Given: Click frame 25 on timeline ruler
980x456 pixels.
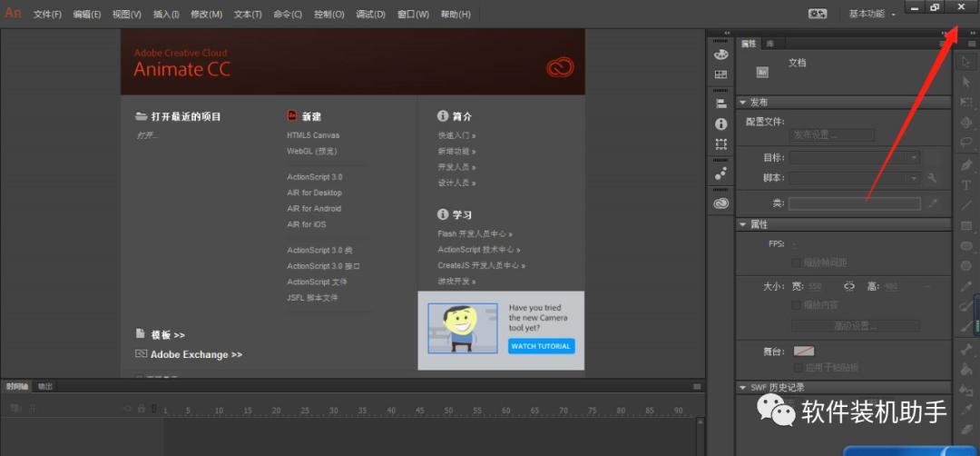Looking at the screenshot, I should 305,411.
